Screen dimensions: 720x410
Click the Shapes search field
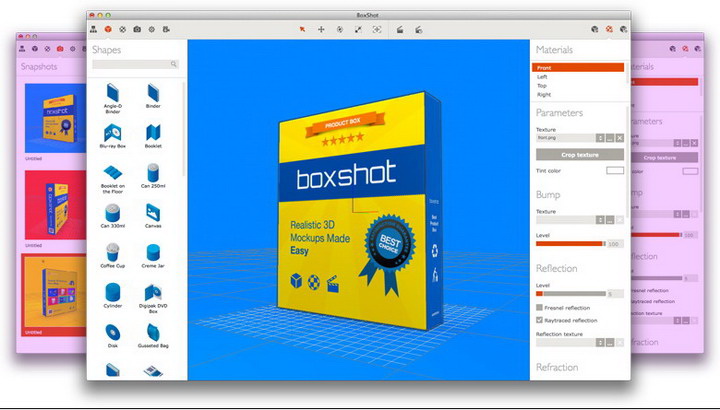(135, 64)
